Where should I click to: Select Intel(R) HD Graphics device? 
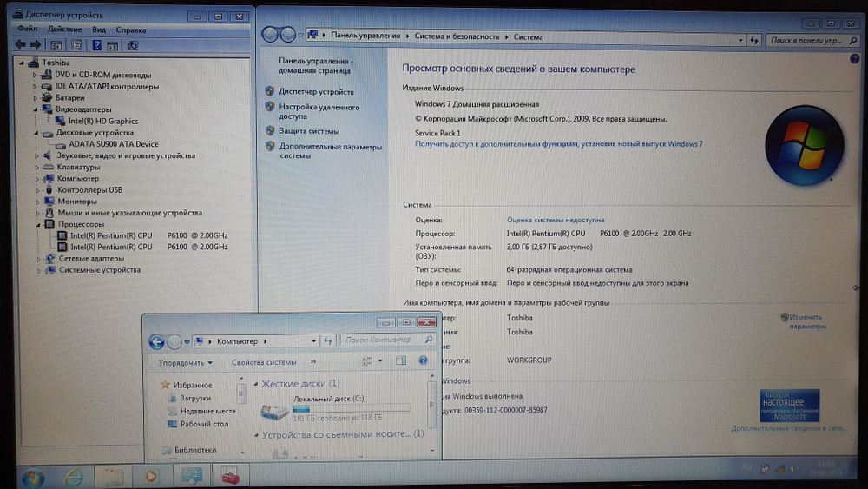click(x=103, y=122)
